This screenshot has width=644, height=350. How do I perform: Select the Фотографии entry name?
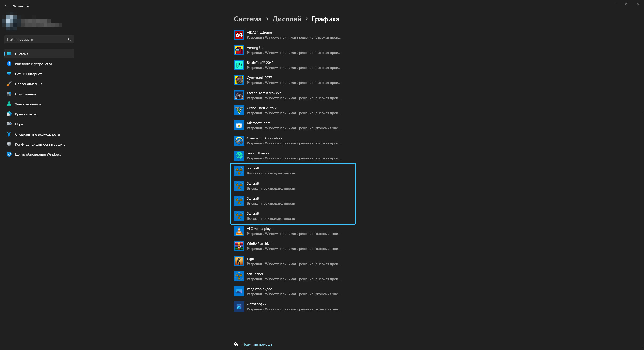coord(256,304)
